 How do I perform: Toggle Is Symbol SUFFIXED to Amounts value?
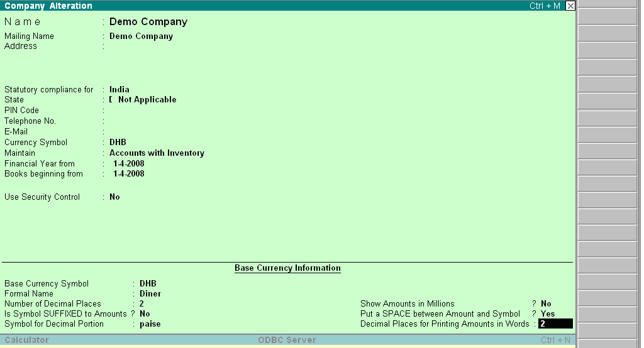tap(145, 314)
